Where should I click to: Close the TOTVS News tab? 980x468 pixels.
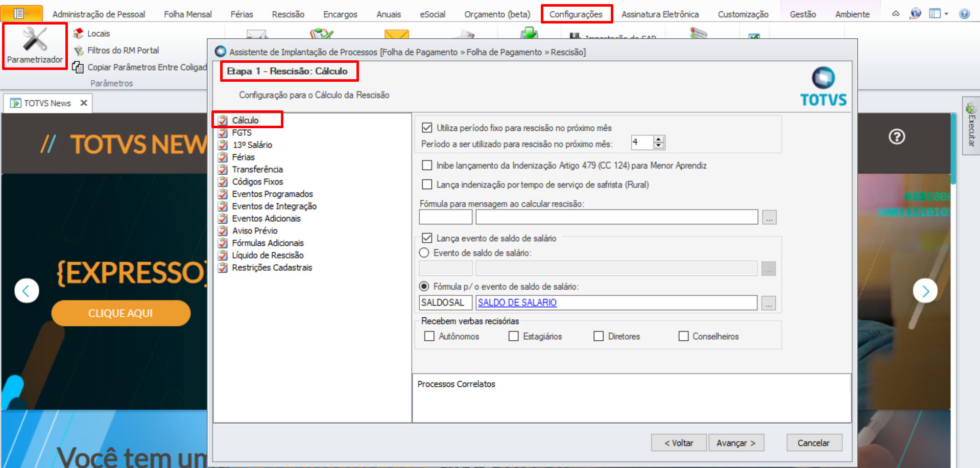tap(84, 103)
